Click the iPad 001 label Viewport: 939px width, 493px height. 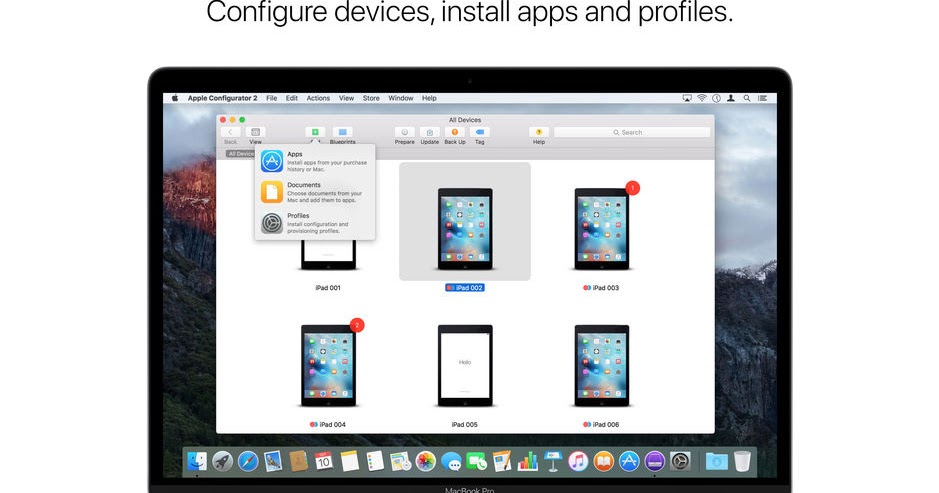tap(328, 288)
